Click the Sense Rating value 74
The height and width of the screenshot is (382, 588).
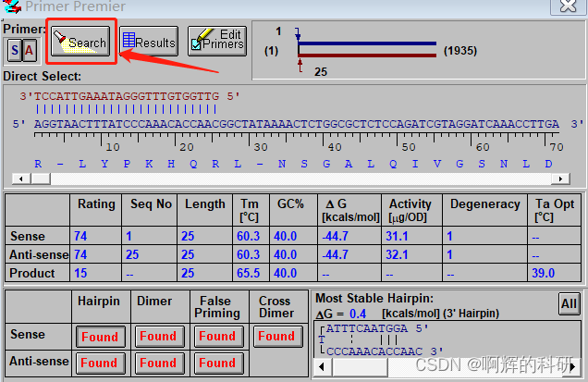point(80,236)
